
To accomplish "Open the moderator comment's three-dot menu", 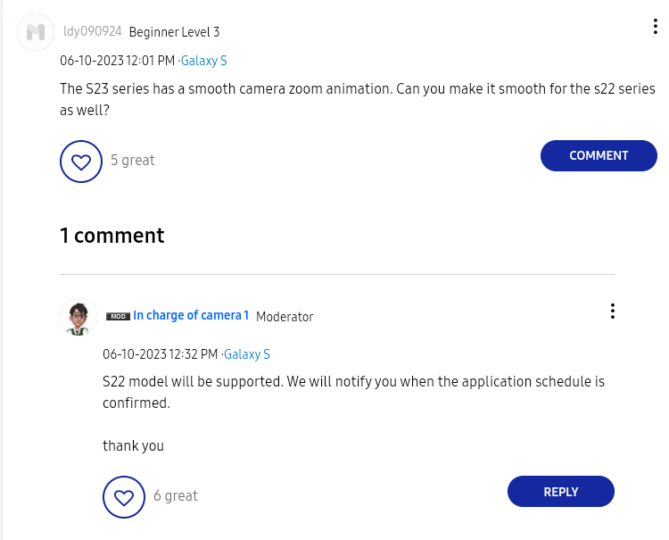I will tap(612, 311).
